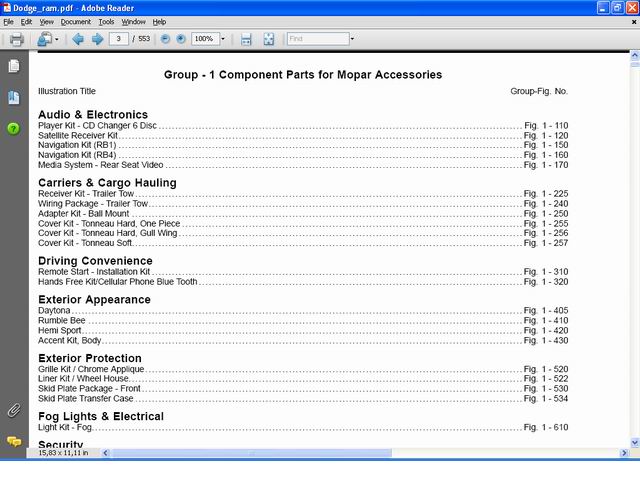Click the zoom out button

click(x=165, y=39)
